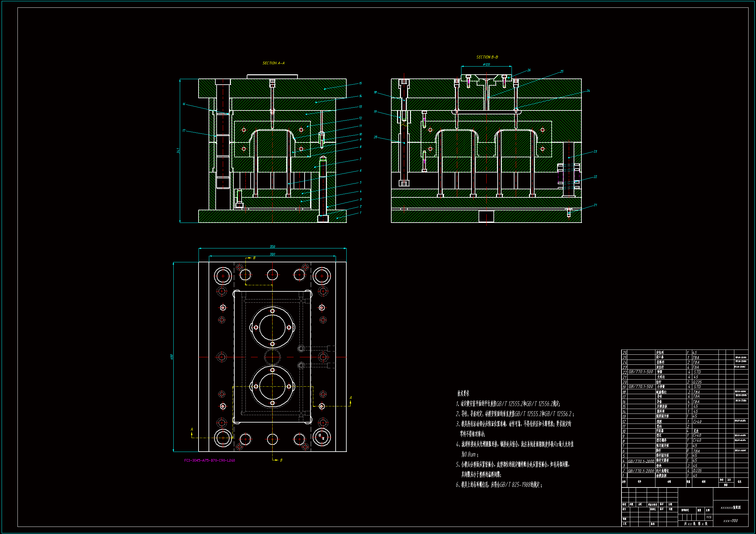
Task: Select the 350 width dimension text
Action: [272, 246]
